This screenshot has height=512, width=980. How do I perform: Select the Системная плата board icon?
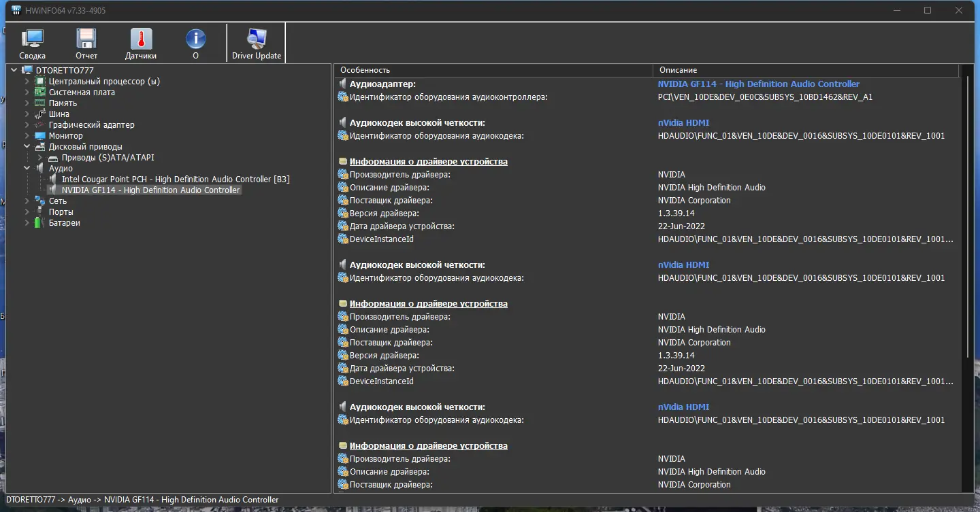point(40,92)
